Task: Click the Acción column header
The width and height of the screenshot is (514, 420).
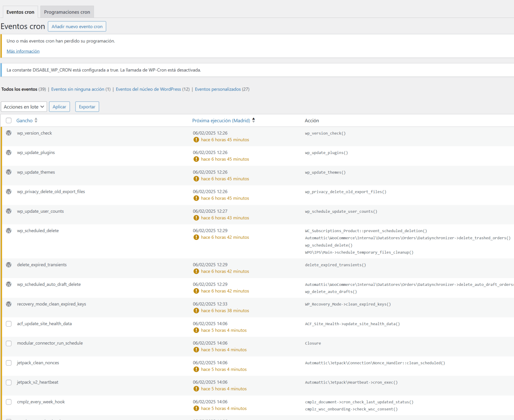Action: (312, 121)
